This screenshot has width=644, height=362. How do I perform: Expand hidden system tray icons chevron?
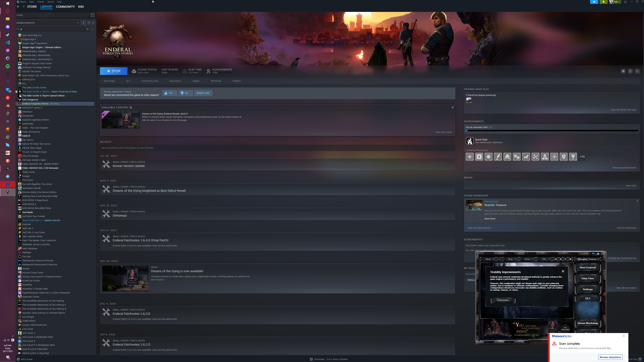[13, 336]
